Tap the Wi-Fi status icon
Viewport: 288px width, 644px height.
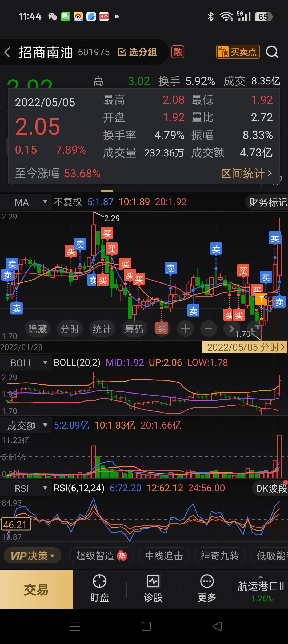[x=226, y=17]
